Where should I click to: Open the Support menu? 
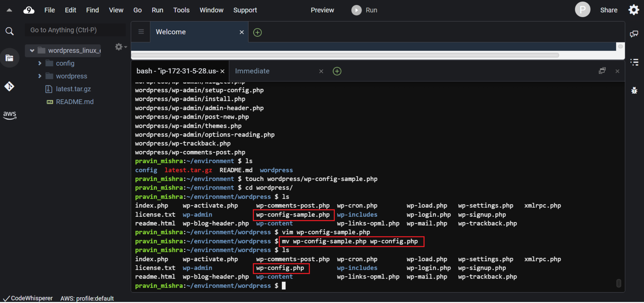click(245, 10)
